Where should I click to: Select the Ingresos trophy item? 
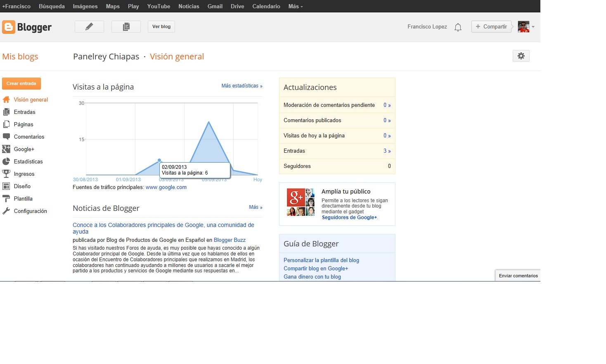point(24,174)
